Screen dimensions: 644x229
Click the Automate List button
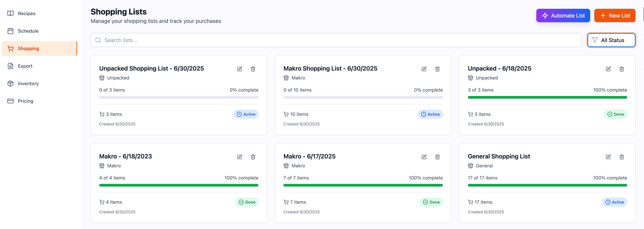pos(563,15)
